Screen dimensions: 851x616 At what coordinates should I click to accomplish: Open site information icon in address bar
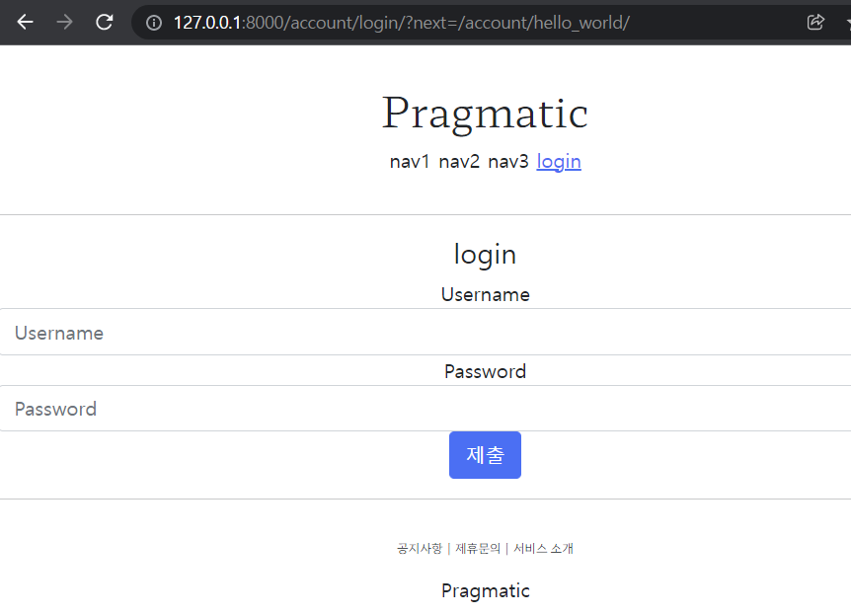click(154, 23)
